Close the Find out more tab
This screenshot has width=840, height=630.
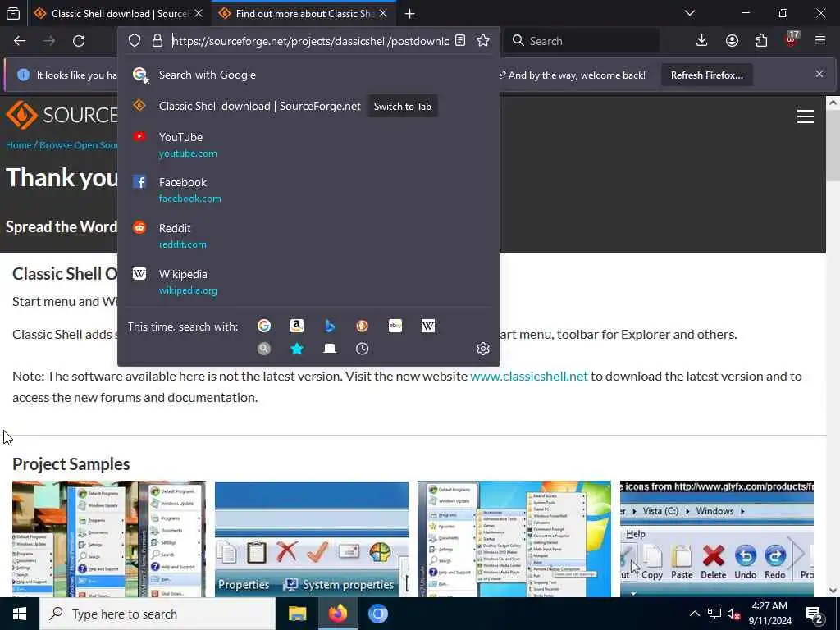383,13
